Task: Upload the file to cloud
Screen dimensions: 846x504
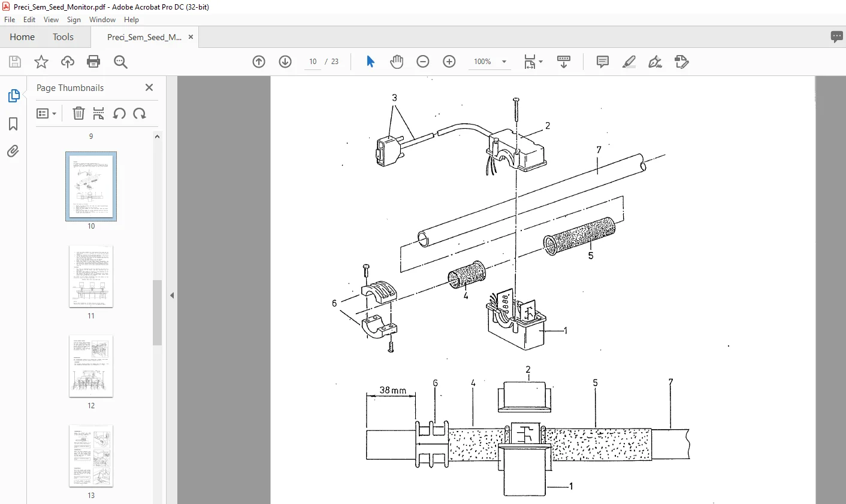Action: (68, 62)
